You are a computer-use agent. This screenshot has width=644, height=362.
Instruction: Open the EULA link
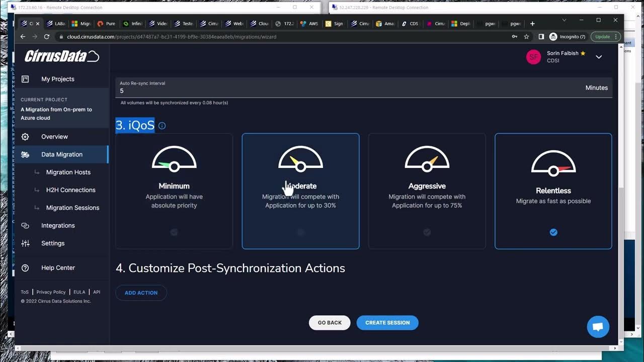point(79,292)
